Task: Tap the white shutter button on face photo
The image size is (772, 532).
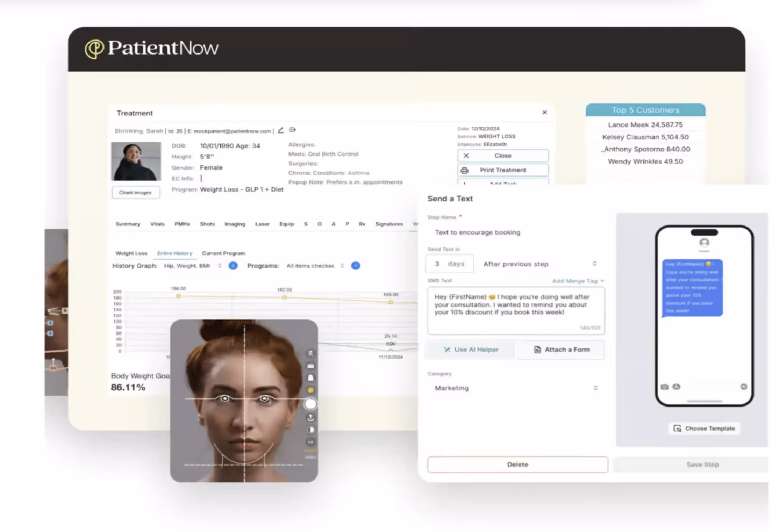Action: click(x=310, y=404)
